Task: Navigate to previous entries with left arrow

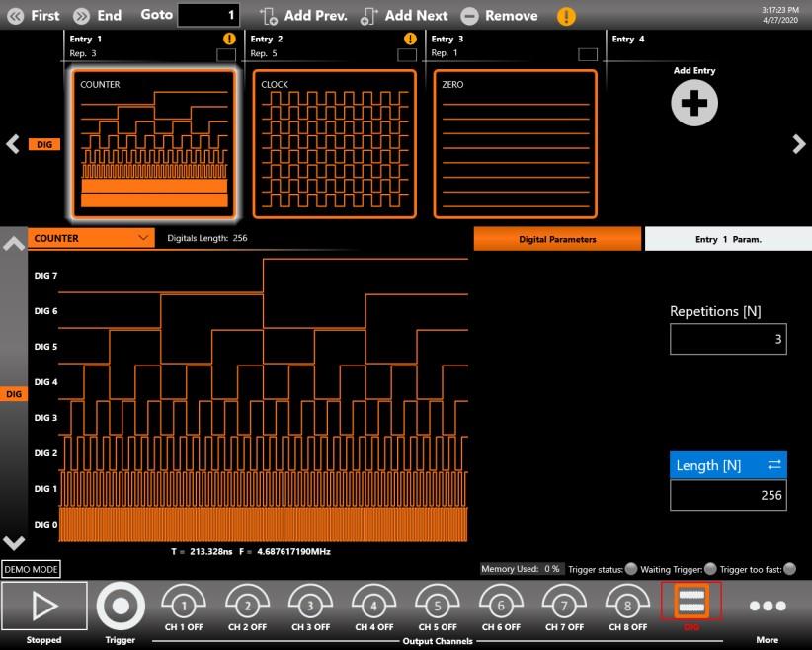Action: (13, 144)
